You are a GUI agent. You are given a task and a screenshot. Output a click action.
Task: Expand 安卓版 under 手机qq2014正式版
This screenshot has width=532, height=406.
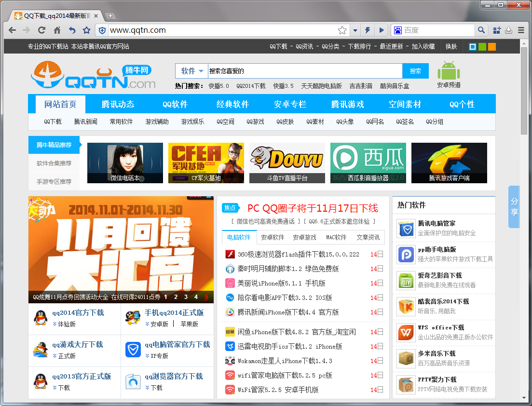(157, 324)
